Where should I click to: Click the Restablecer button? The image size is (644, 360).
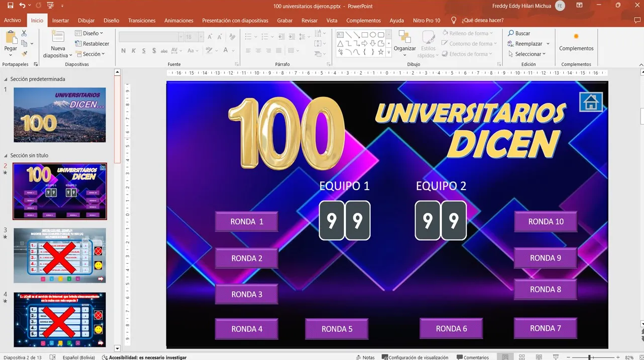click(x=92, y=44)
